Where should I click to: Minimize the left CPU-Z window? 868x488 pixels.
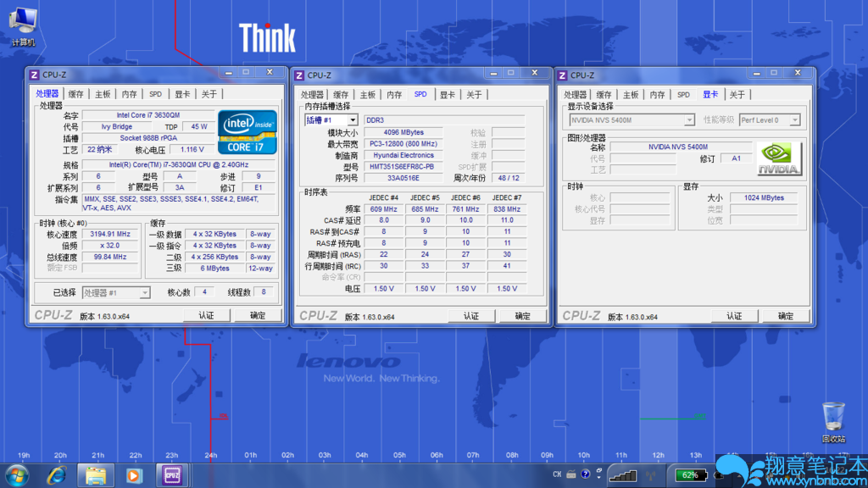coord(229,73)
